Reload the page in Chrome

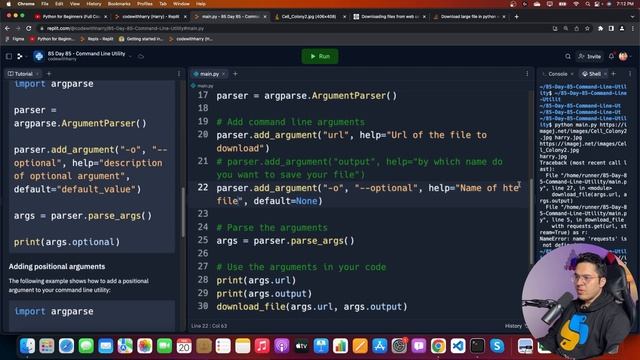click(x=29, y=28)
